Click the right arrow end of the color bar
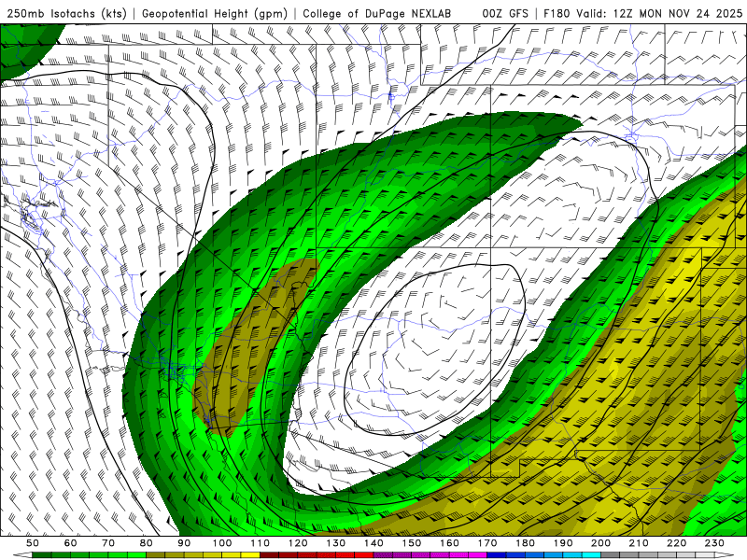 point(725,555)
